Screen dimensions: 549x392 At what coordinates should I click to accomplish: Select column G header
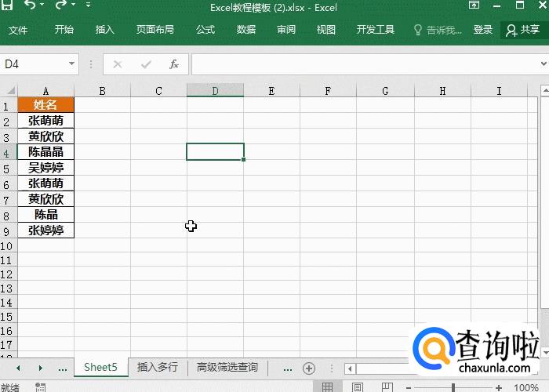pos(386,91)
